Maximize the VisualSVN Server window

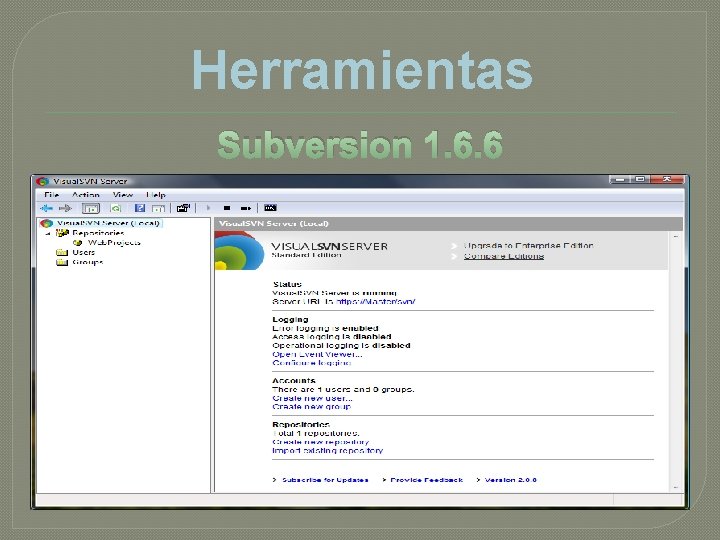pyautogui.click(x=640, y=180)
